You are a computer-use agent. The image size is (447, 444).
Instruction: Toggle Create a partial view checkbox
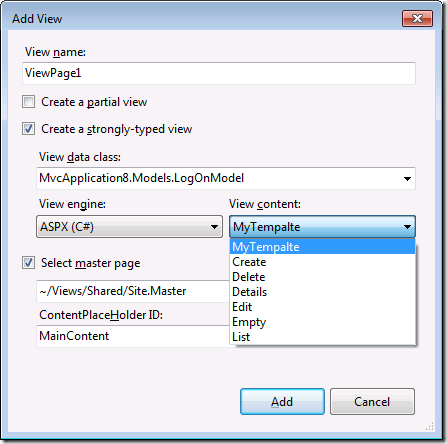pos(28,102)
